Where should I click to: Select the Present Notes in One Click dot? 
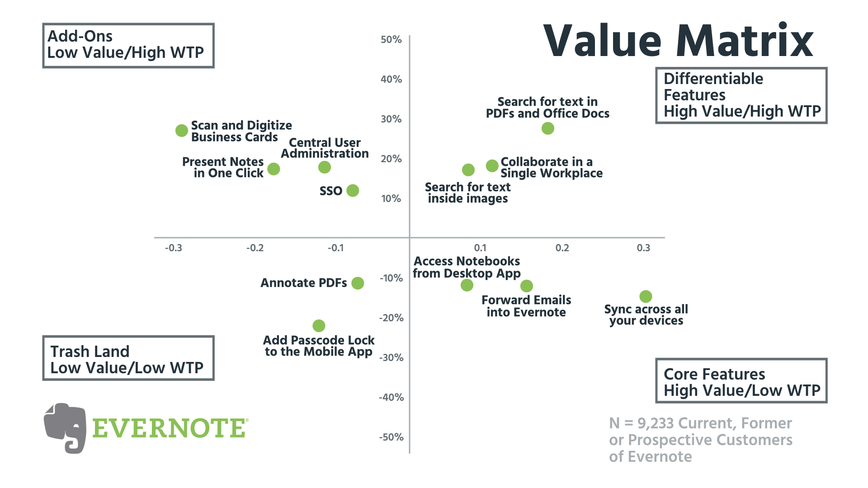pos(274,169)
